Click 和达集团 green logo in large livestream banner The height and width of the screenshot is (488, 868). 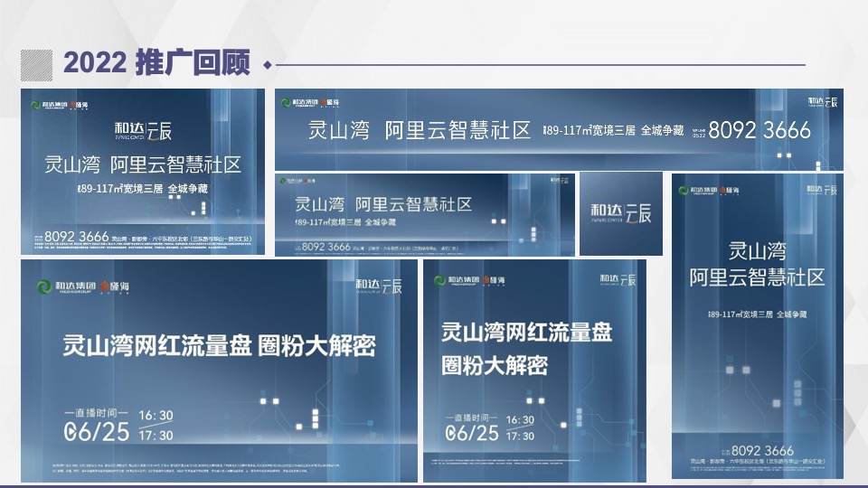tap(66, 286)
